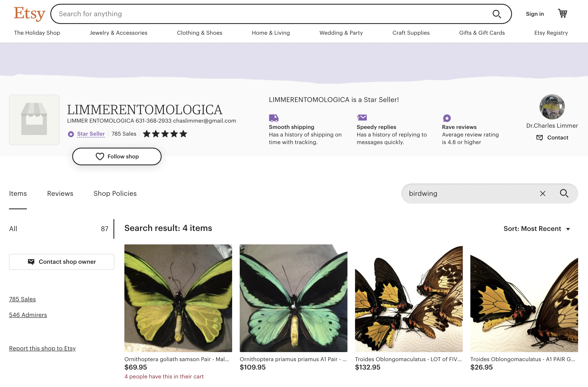Click the shopping cart icon
This screenshot has height=387, width=588.
[x=563, y=13]
